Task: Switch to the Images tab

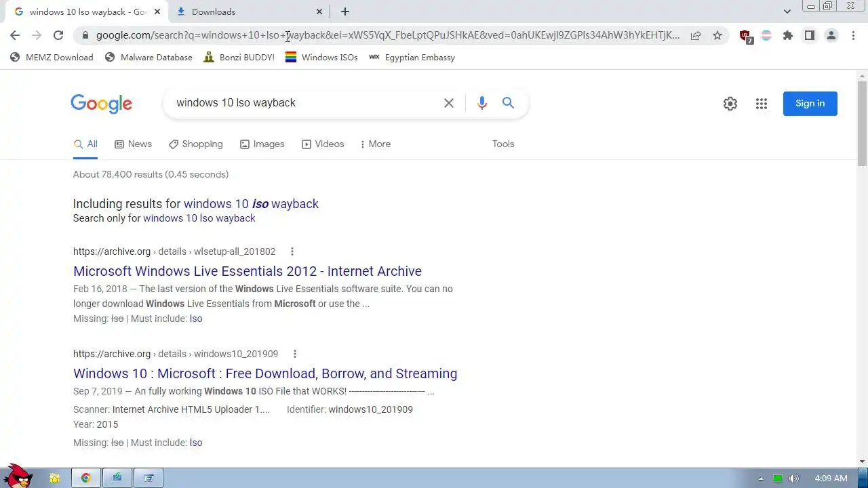Action: (262, 144)
